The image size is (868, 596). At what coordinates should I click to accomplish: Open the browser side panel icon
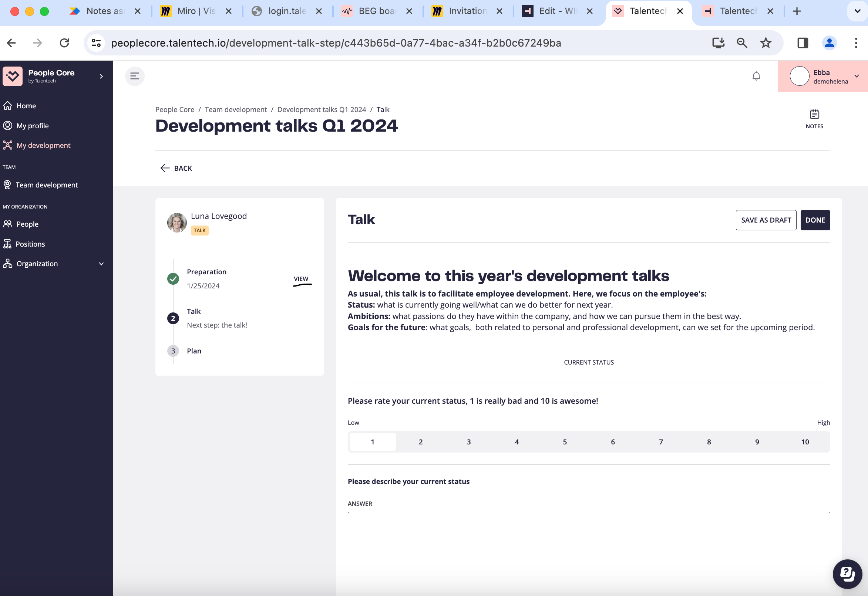pyautogui.click(x=802, y=43)
